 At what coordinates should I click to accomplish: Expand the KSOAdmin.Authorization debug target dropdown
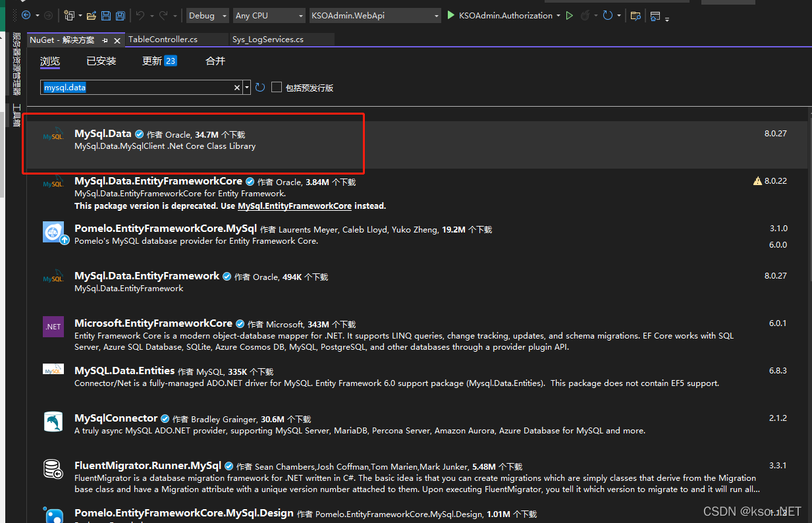[558, 16]
